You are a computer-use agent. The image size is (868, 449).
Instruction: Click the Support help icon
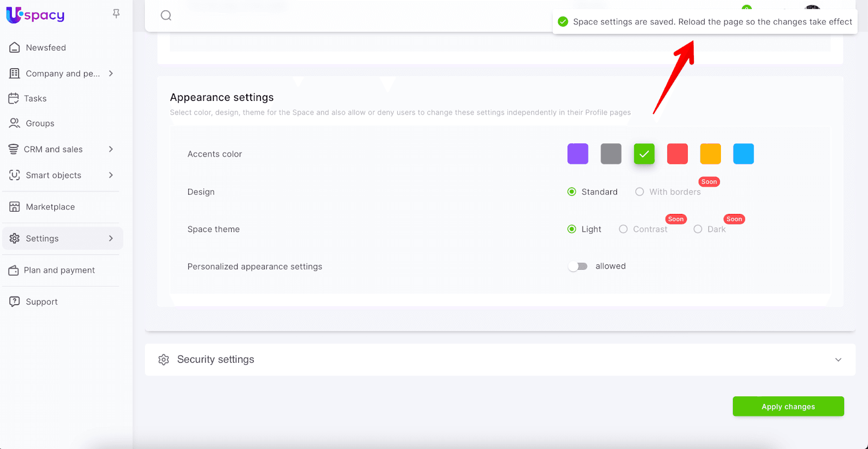point(15,302)
